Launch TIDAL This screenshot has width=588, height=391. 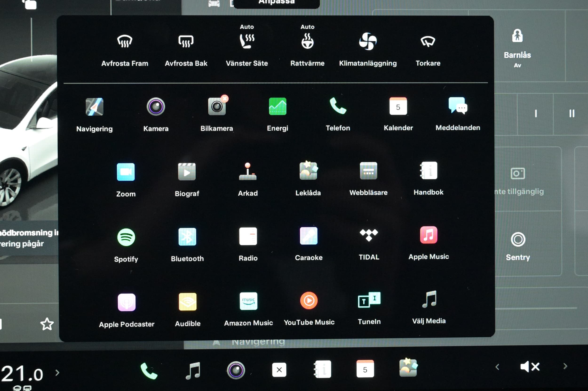tap(369, 244)
